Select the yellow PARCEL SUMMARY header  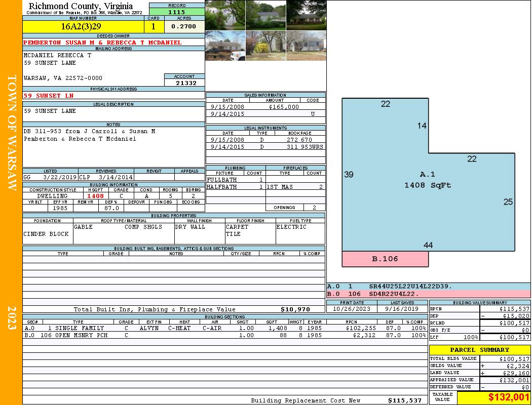click(479, 350)
